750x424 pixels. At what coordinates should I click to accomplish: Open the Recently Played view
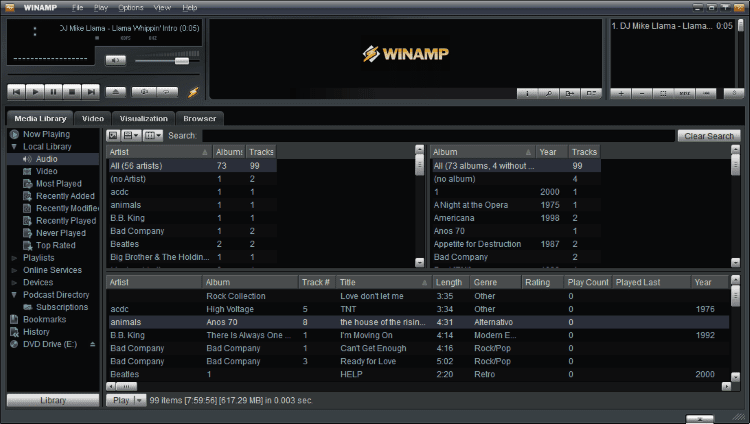(x=66, y=221)
